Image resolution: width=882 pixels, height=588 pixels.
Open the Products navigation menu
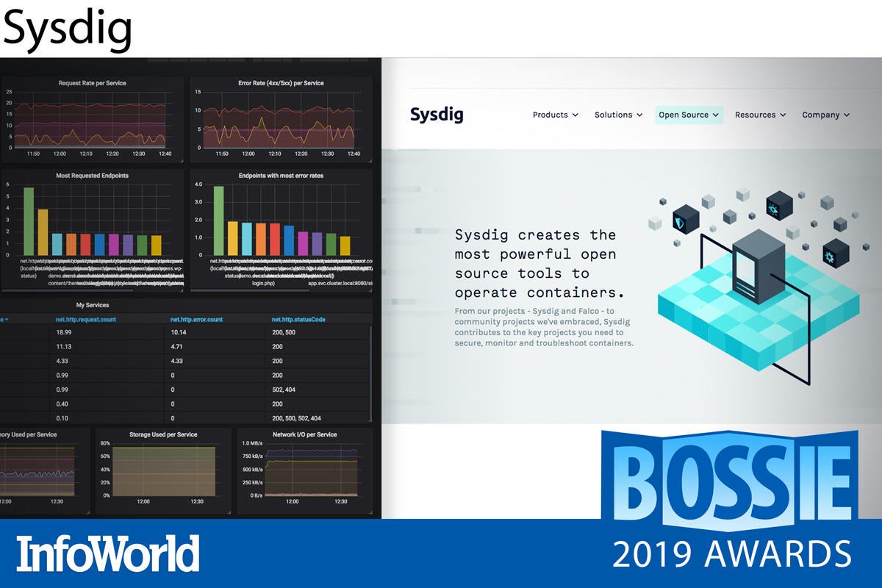pyautogui.click(x=555, y=115)
